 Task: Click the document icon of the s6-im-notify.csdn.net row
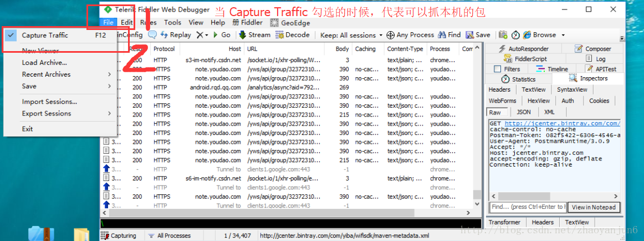[106, 178]
